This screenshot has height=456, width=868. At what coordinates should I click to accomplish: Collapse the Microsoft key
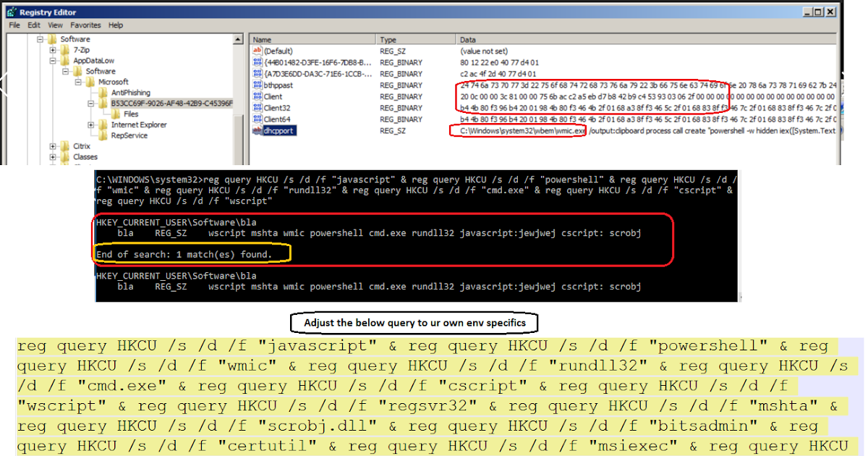click(78, 82)
